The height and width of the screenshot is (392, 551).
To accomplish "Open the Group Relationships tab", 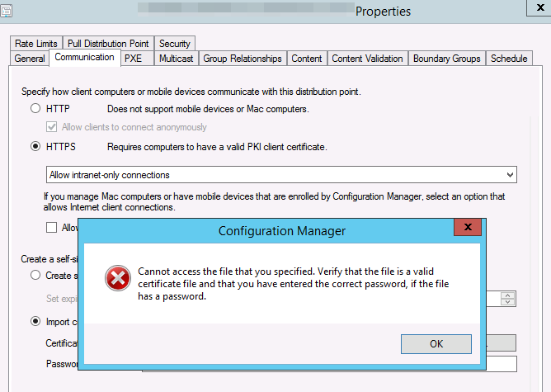I will 243,59.
